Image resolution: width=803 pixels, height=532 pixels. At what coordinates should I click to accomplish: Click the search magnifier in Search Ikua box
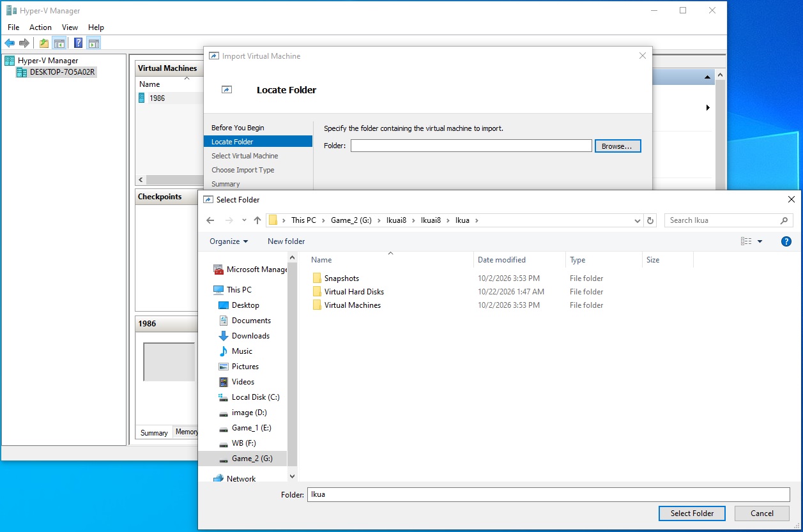(784, 220)
